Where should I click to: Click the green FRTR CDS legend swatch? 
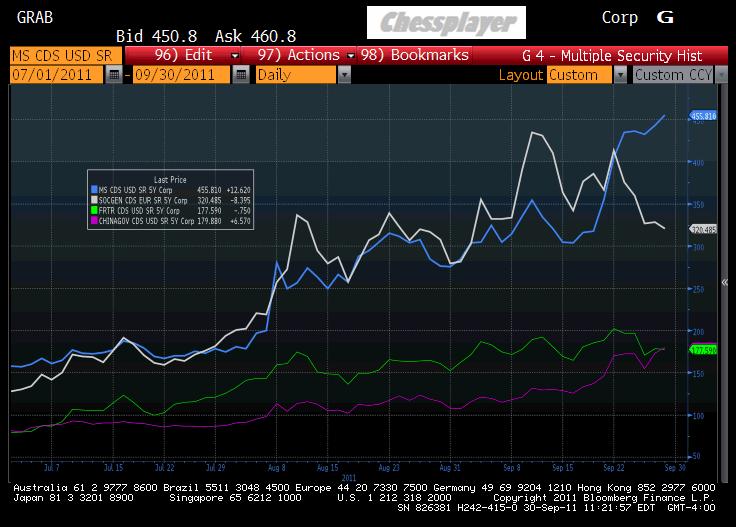click(x=93, y=211)
